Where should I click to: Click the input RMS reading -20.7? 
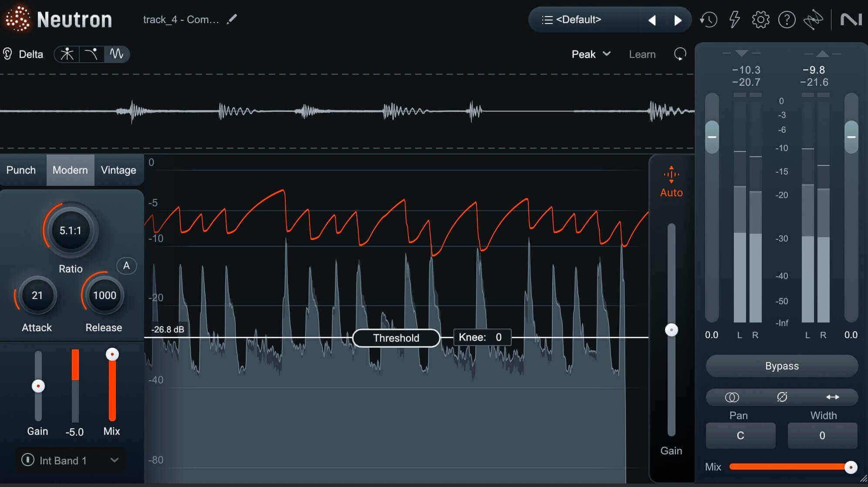[746, 82]
